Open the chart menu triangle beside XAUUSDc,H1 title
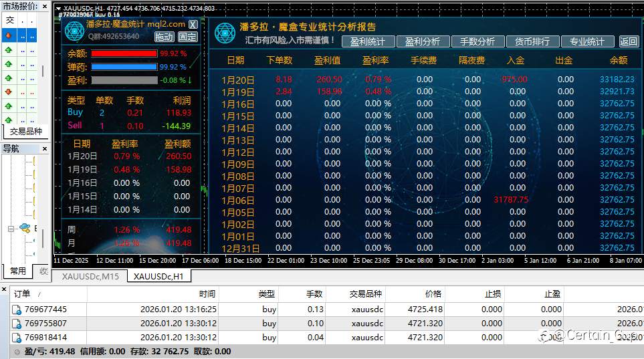This screenshot has height=359, width=644. 58,8
